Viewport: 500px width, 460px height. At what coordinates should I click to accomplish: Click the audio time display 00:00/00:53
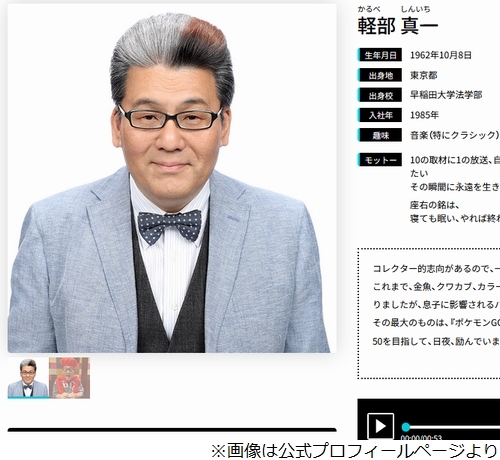coord(421,437)
